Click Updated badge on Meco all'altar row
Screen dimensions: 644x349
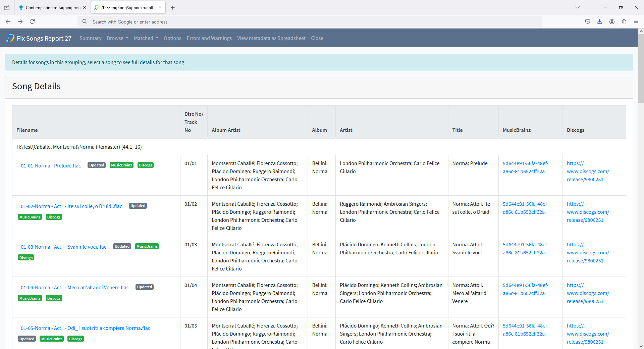[145, 287]
